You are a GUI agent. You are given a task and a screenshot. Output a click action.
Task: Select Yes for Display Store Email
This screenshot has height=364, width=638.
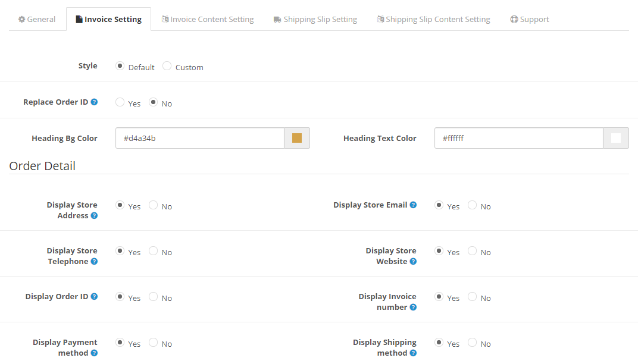(x=439, y=205)
